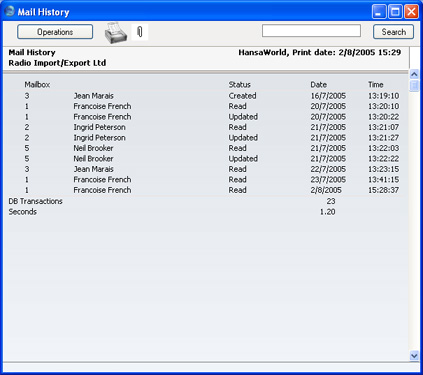Viewport: 423px width, 375px height.
Task: Select the Mailbox column header
Action: (x=37, y=85)
